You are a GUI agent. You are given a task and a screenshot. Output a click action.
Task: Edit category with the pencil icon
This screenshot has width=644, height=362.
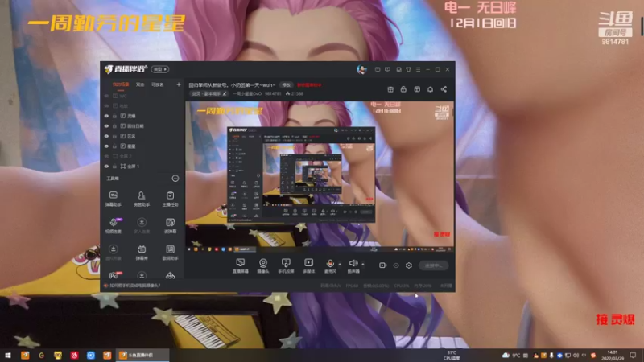(225, 93)
